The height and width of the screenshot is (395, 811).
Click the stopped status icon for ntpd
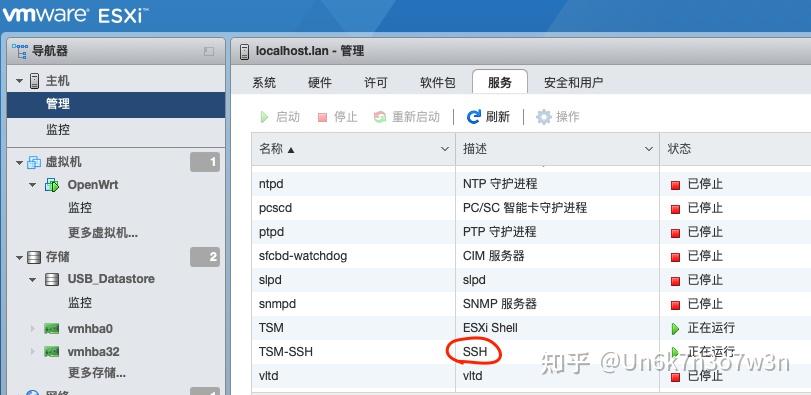coord(675,185)
